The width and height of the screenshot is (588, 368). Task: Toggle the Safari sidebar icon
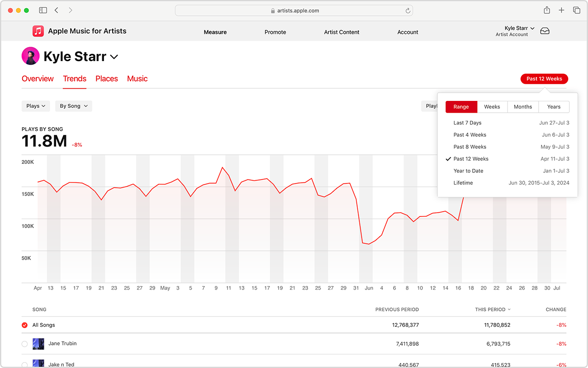43,10
